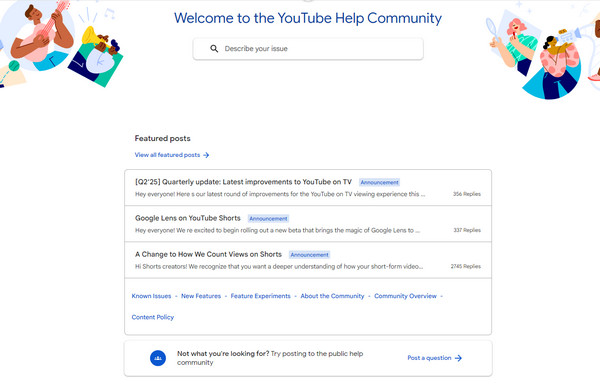The image size is (600, 388).
Task: Click the Google Lens post preview text
Action: point(277,230)
